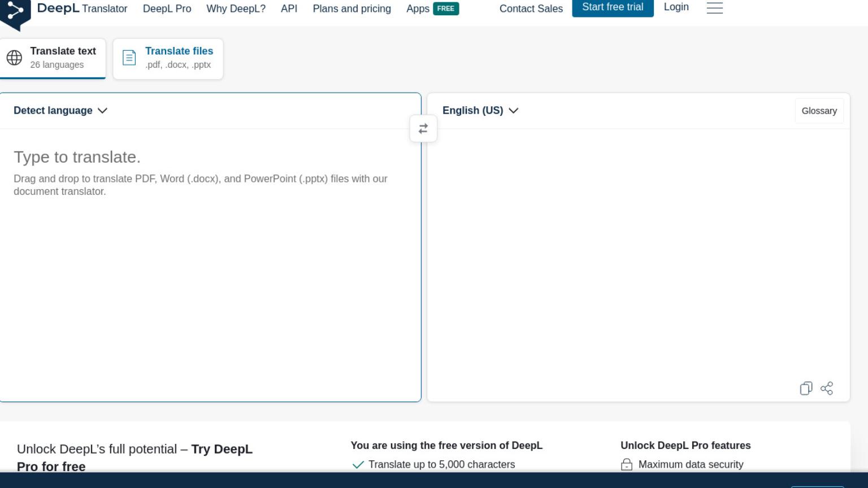Click the FREE badge next to Apps

point(446,8)
